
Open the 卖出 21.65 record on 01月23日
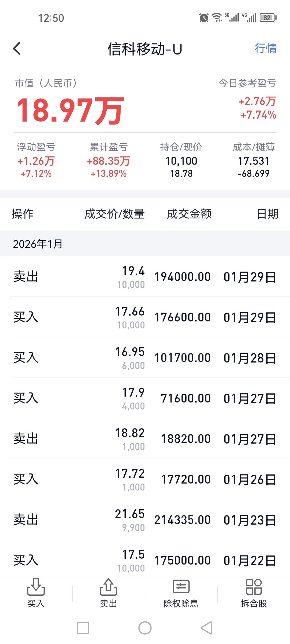point(145,520)
